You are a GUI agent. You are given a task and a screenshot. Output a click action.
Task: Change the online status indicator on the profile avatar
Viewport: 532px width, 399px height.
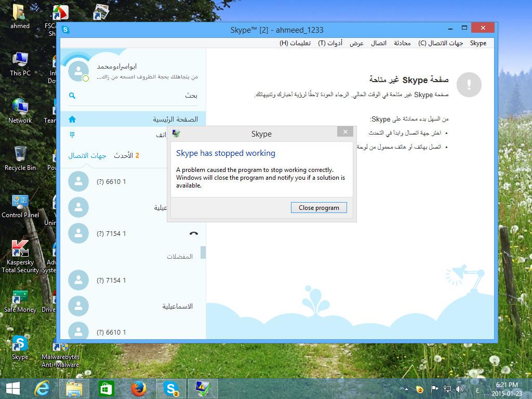(x=86, y=78)
